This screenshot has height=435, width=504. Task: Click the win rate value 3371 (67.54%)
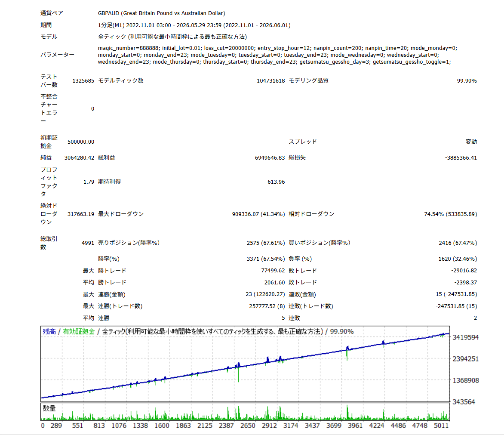point(265,259)
